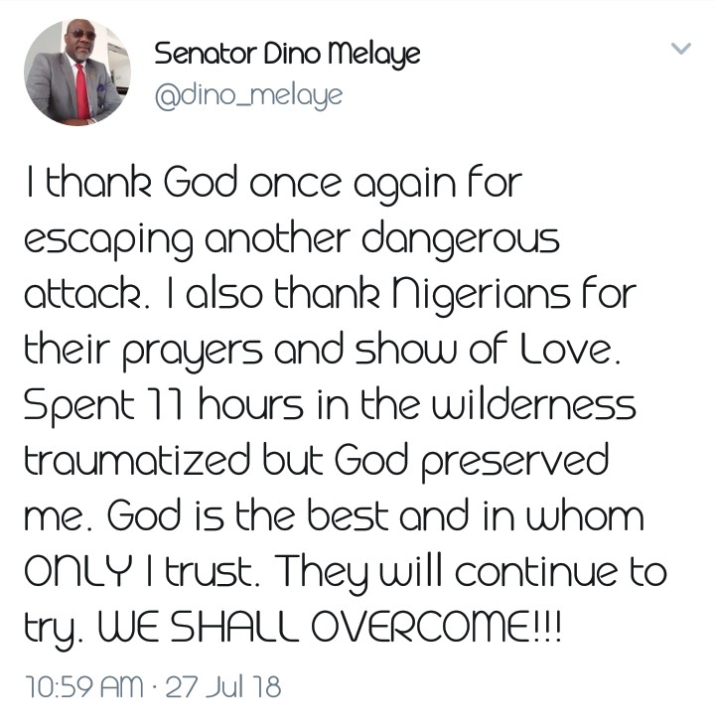The width and height of the screenshot is (715, 728).
Task: Open Senator Dino Melaye's profile picture
Action: click(77, 72)
